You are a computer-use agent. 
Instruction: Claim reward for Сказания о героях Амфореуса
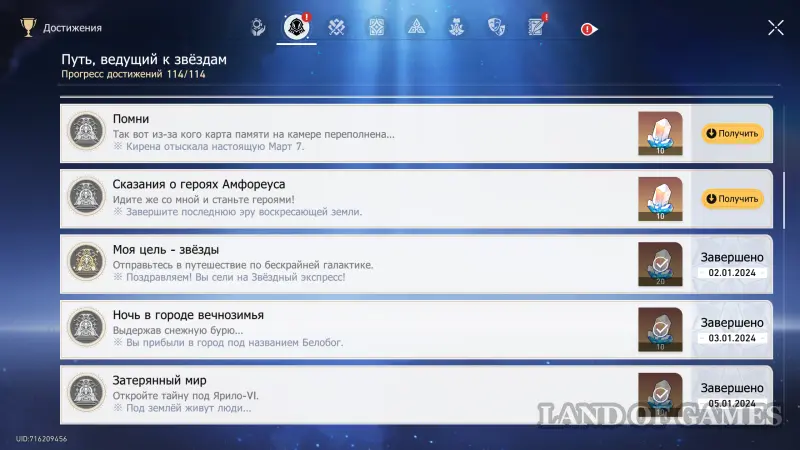click(x=732, y=198)
